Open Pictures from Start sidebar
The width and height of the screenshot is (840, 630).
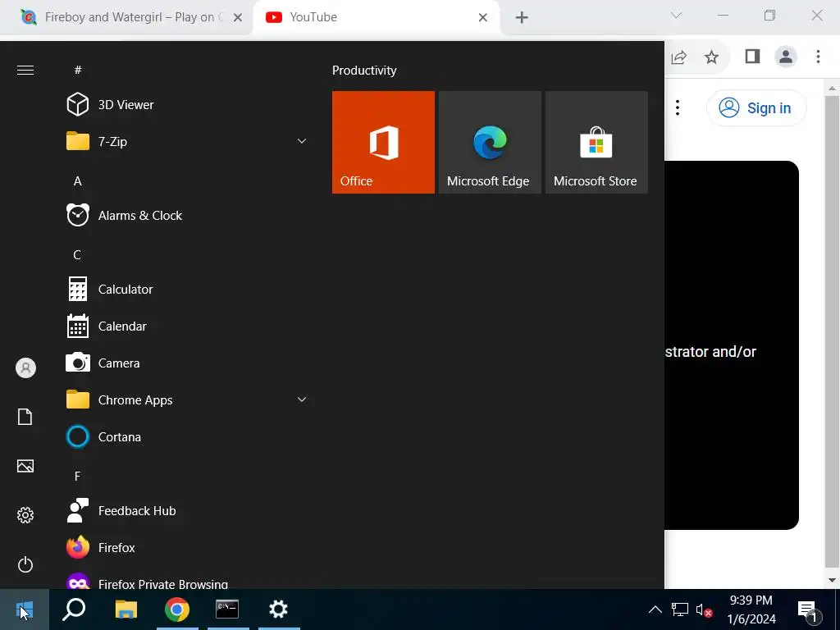tap(25, 466)
